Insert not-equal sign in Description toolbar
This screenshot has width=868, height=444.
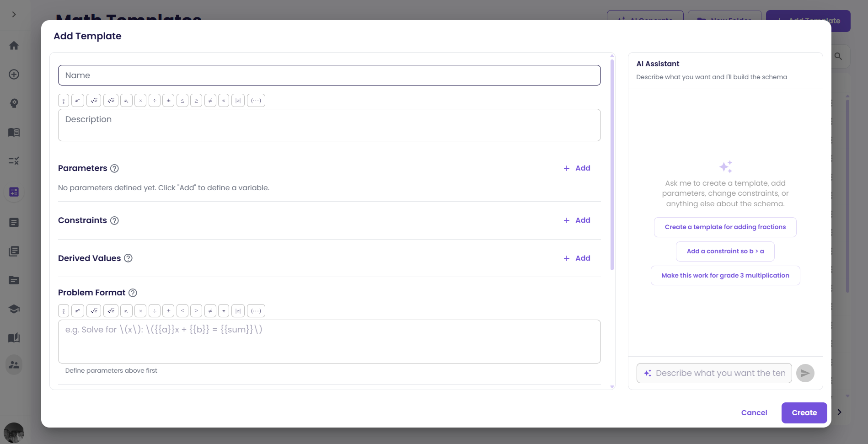pos(210,101)
